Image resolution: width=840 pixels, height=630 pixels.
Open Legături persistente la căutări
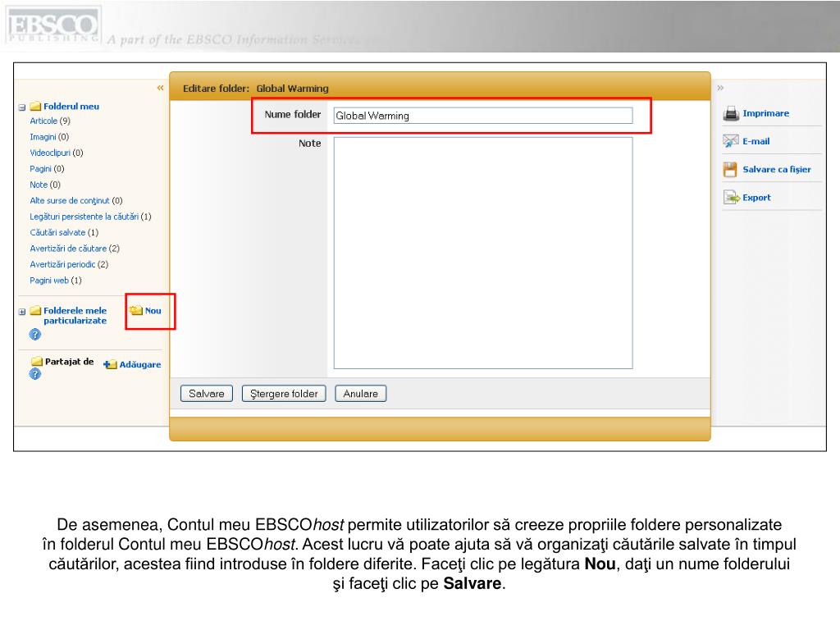click(x=90, y=217)
